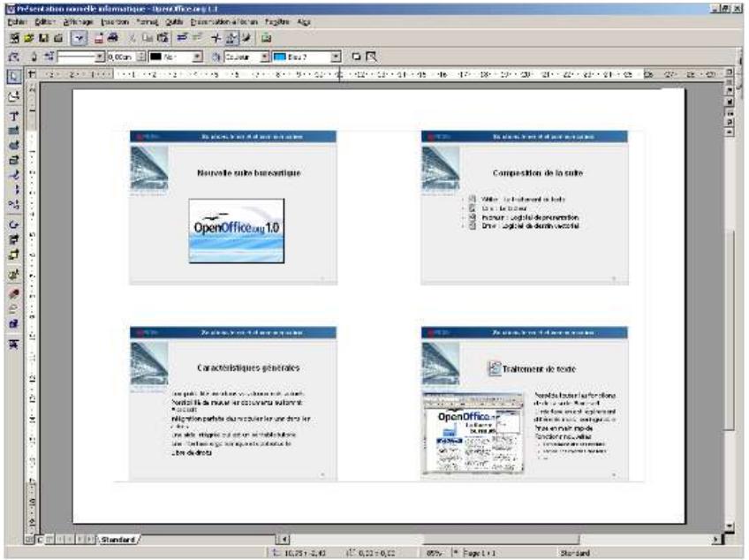The width and height of the screenshot is (749, 560).
Task: Select the Rotate tool in main toolbar
Action: click(14, 224)
